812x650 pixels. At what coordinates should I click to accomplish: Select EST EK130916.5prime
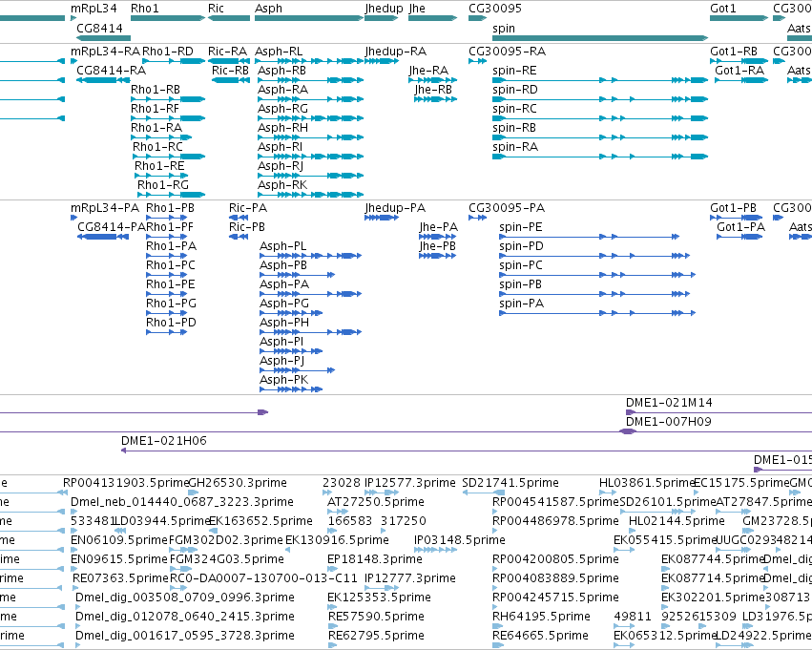coord(337,540)
